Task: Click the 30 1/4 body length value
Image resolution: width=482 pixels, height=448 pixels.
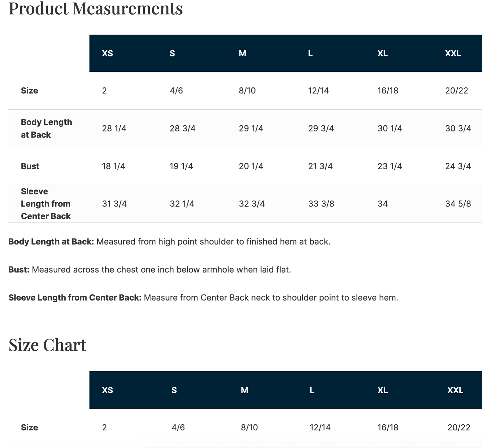Action: (x=390, y=128)
